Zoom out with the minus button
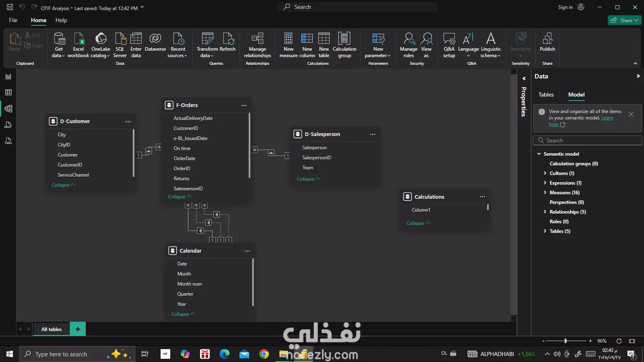 click(x=543, y=341)
